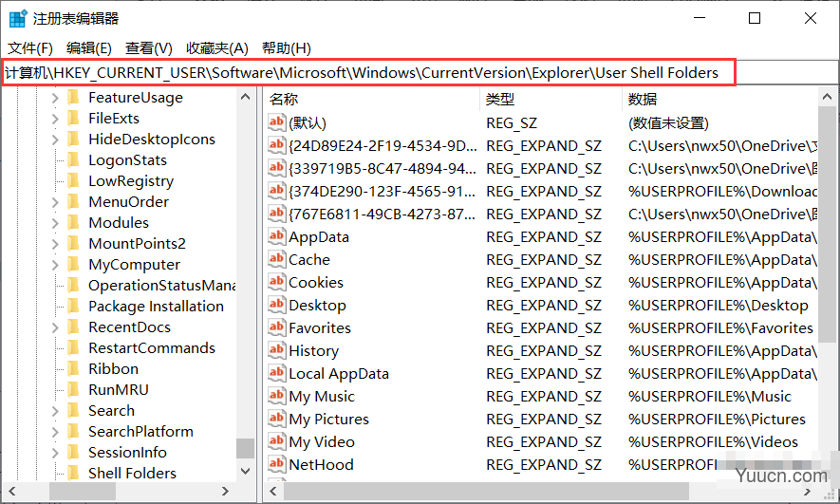Click the string icon beside Favorites value
Image resolution: width=840 pixels, height=504 pixels.
click(x=276, y=327)
